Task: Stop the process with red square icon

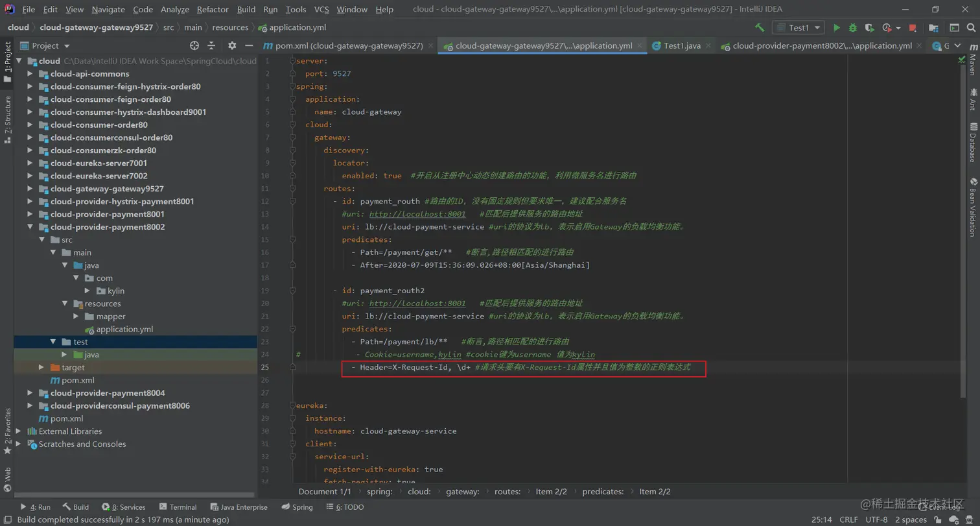Action: tap(913, 28)
